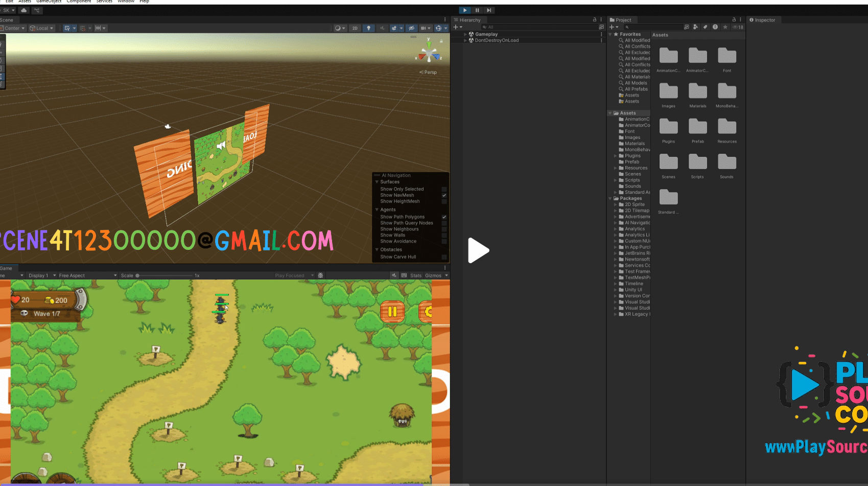The width and height of the screenshot is (868, 486).
Task: Advance one frame with the Step button
Action: click(489, 10)
